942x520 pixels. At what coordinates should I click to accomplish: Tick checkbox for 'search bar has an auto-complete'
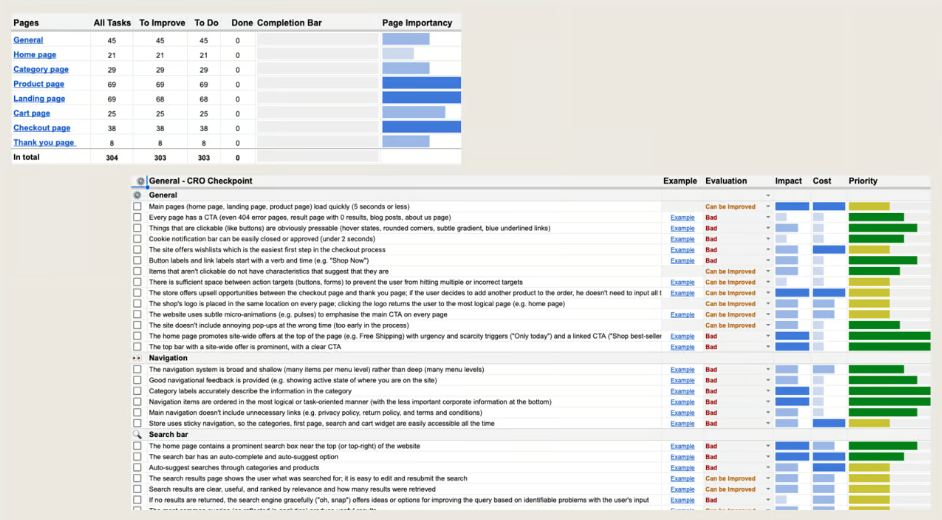pos(138,457)
